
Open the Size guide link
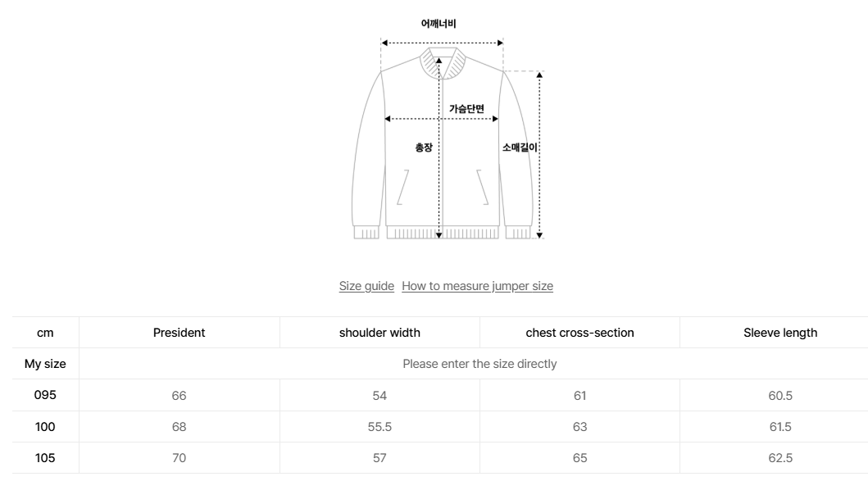[x=366, y=286]
